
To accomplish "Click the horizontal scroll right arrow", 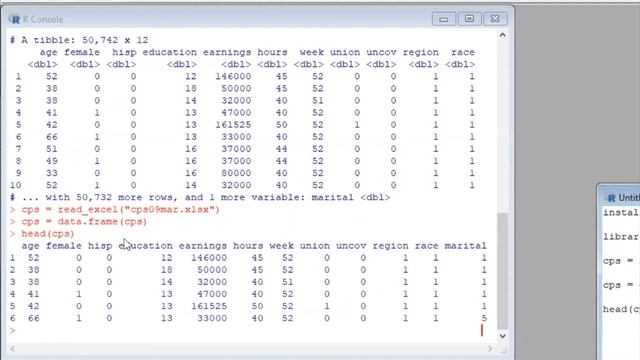I will pyautogui.click(x=490, y=349).
